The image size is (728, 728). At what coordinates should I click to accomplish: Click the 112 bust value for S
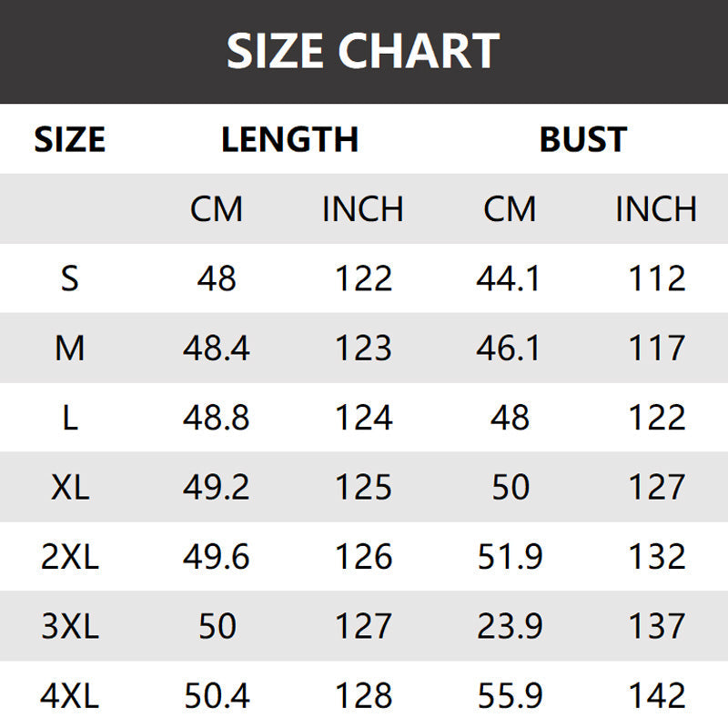[x=656, y=278]
